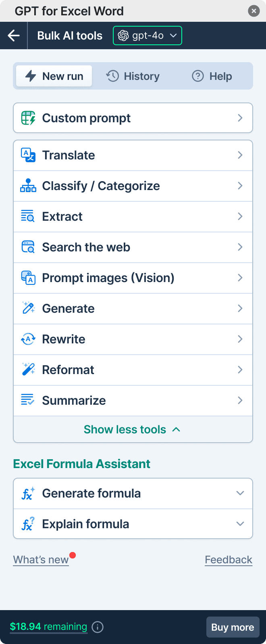Screen dimensions: 266x644
Task: Click the Classify / Categorize hierarchy icon
Action: pyautogui.click(x=28, y=186)
